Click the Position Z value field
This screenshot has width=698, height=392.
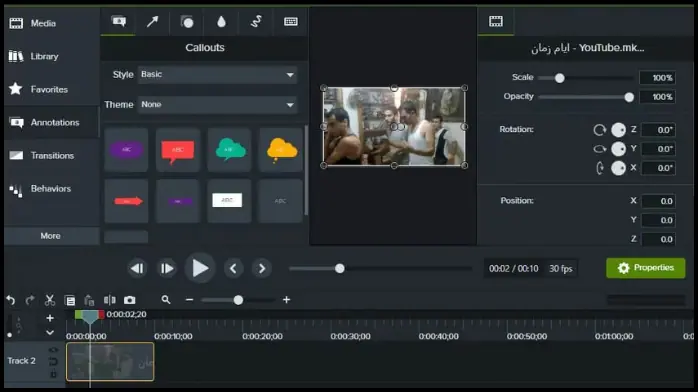[658, 239]
